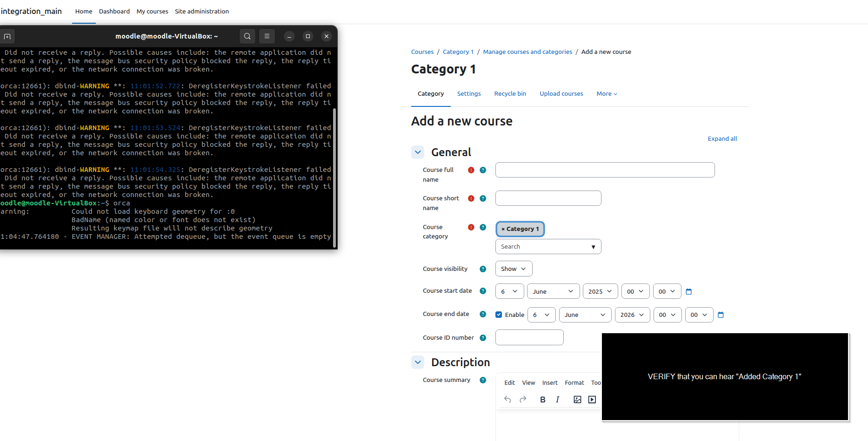Open help icon for Course full name
Screen dimensions: 868x441
coord(483,170)
